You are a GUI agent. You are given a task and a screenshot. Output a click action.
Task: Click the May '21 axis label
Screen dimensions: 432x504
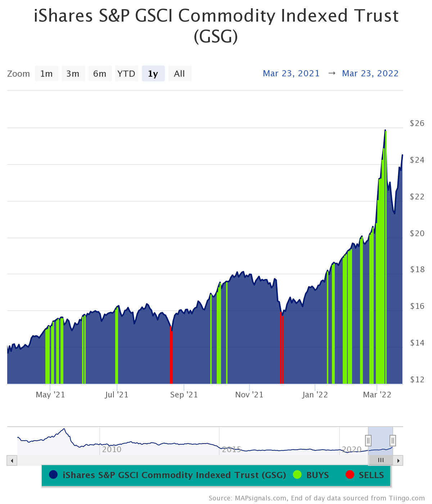point(50,395)
